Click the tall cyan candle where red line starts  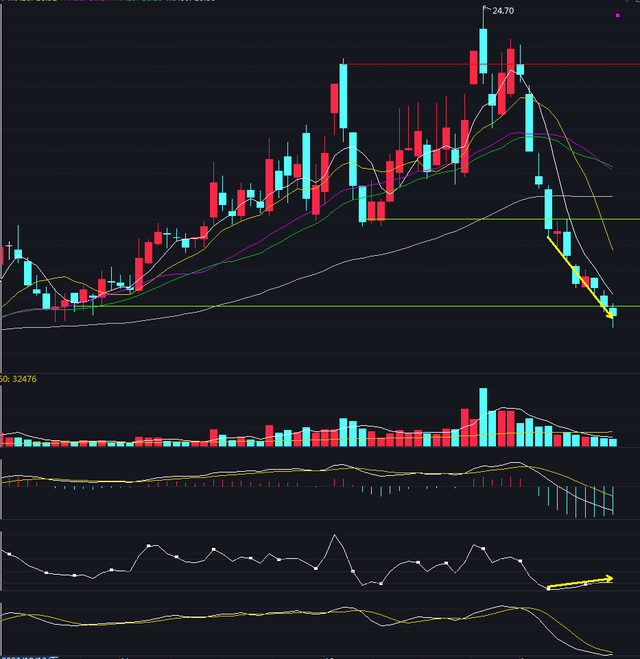tap(343, 96)
